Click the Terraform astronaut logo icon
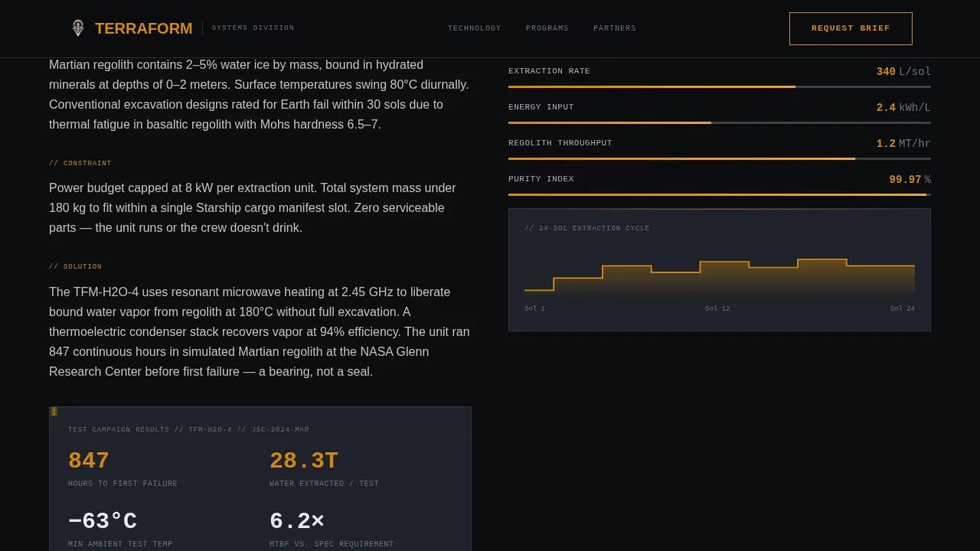 pyautogui.click(x=77, y=28)
